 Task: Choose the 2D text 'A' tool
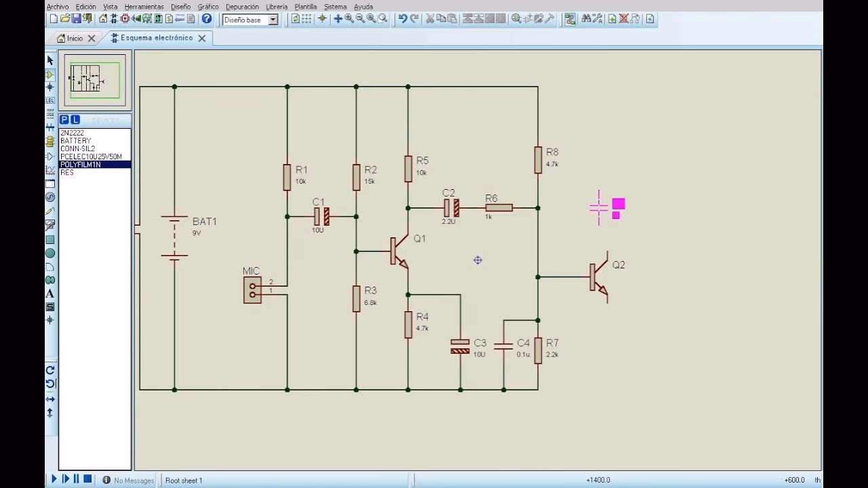tap(50, 293)
